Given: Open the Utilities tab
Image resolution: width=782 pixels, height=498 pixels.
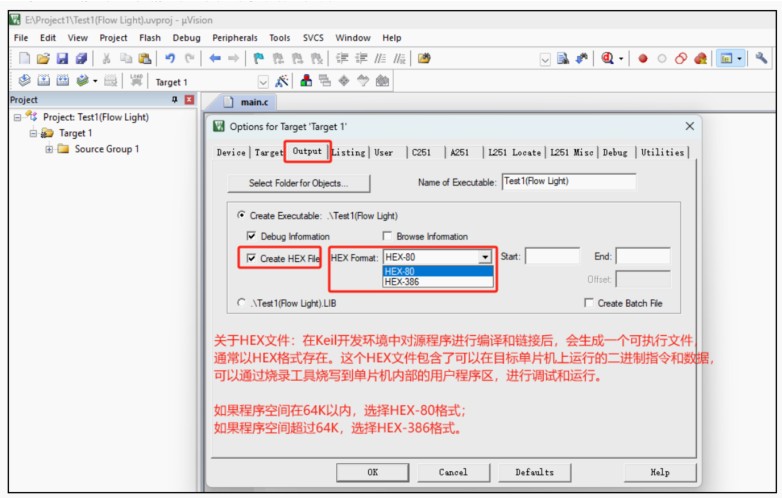Looking at the screenshot, I should (662, 153).
